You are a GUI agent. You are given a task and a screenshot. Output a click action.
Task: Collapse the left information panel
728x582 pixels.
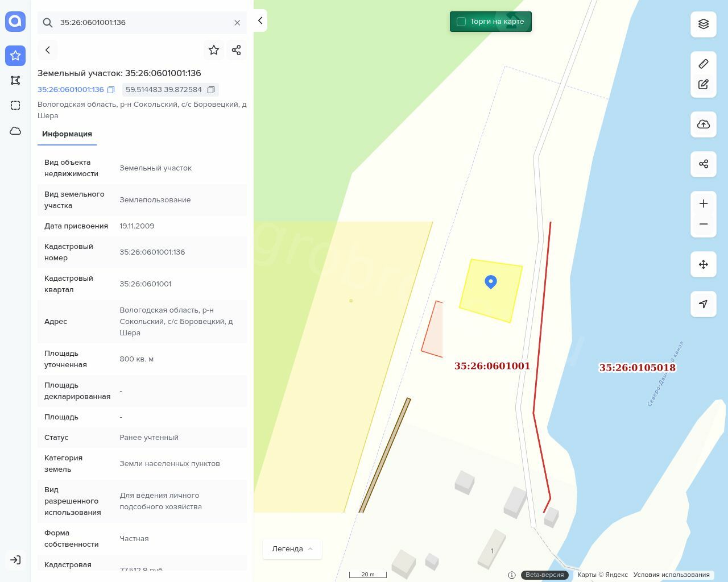(260, 20)
